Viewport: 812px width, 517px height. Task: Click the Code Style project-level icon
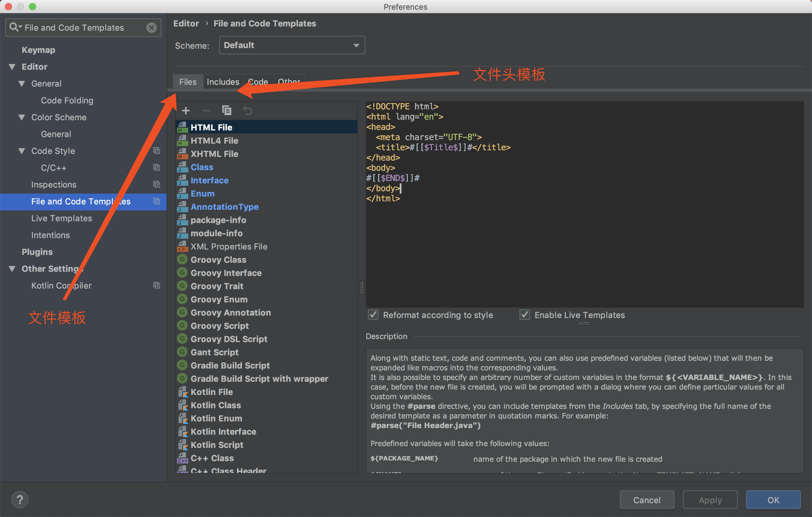[156, 151]
